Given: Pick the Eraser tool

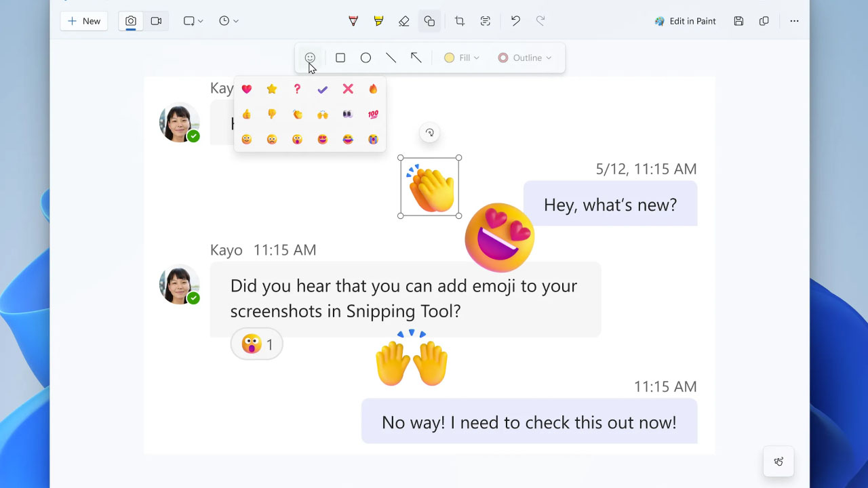Looking at the screenshot, I should [404, 21].
